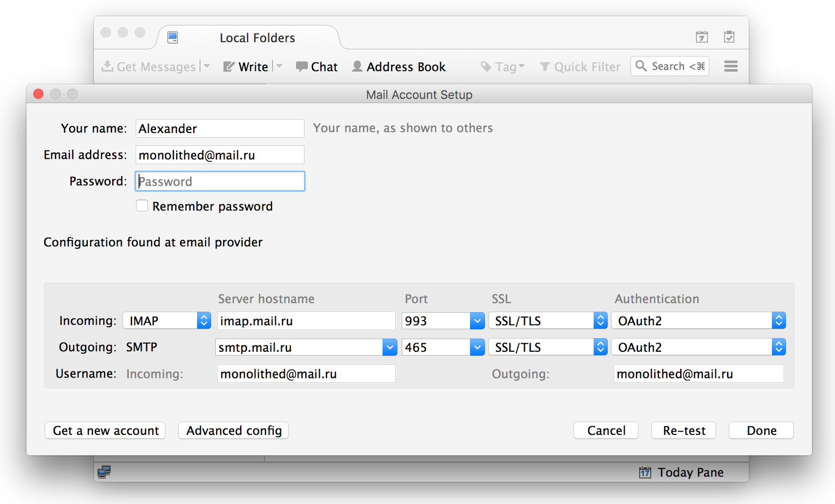Click the 'Server hostname' column header
835x504 pixels.
266,299
